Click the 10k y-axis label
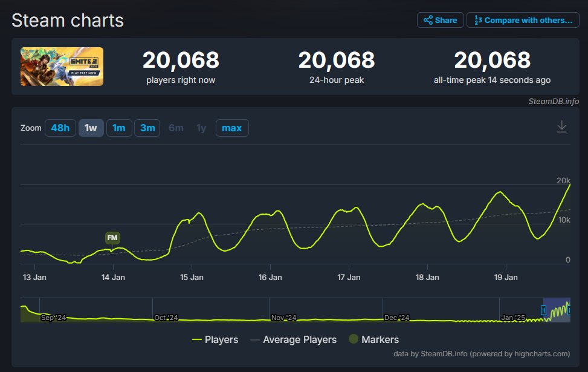 point(564,220)
